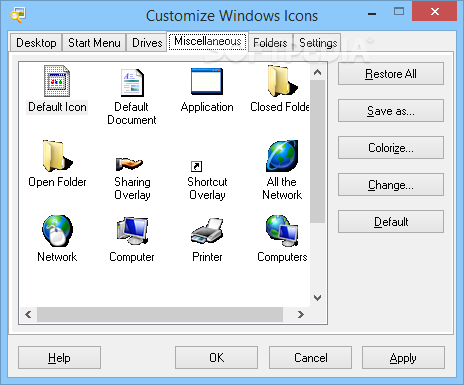Viewport: 464px width, 385px height.
Task: Open Help
Action: (59, 358)
